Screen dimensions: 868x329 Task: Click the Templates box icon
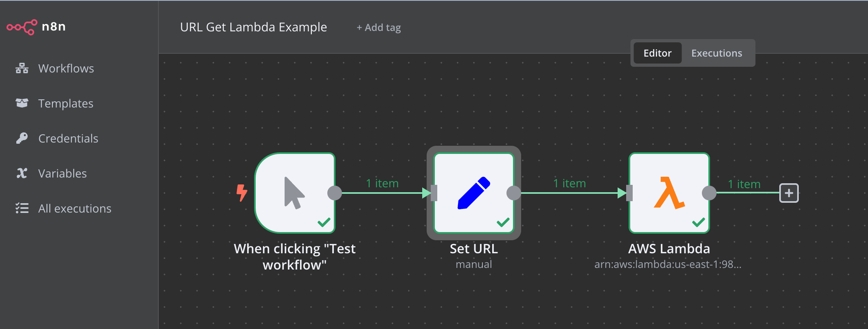point(22,103)
